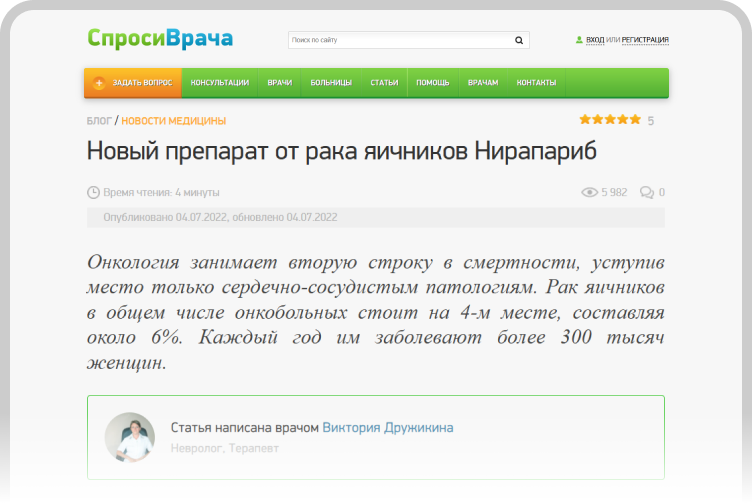Open the ПОМОЩЬ menu item
The width and height of the screenshot is (752, 503).
click(x=433, y=83)
